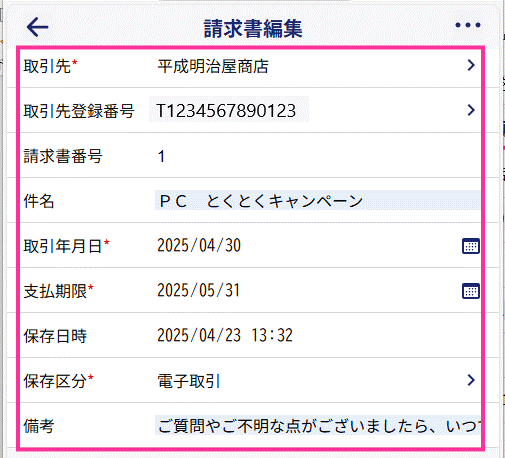Click the 取引年月日 label
The height and width of the screenshot is (458, 505).
click(x=63, y=246)
